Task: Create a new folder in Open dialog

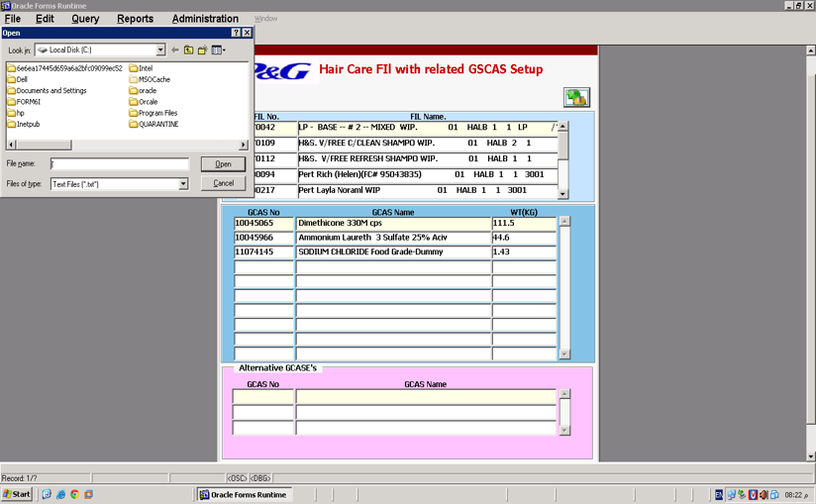Action: (x=202, y=50)
